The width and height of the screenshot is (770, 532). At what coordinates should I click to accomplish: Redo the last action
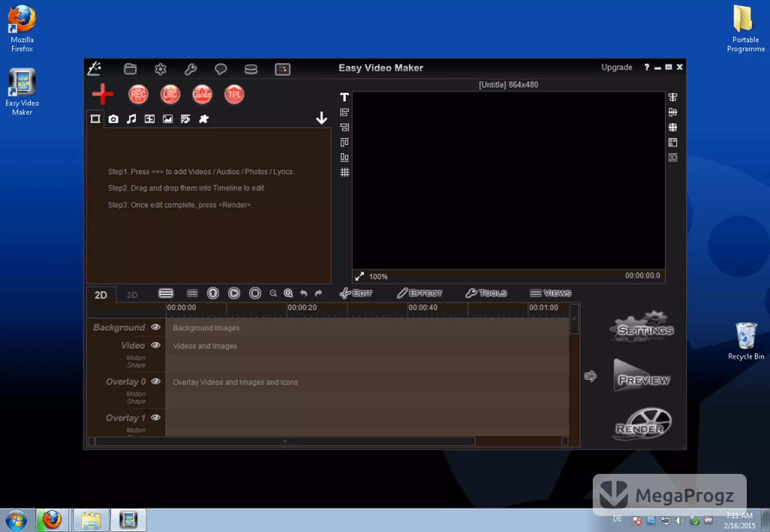click(318, 293)
